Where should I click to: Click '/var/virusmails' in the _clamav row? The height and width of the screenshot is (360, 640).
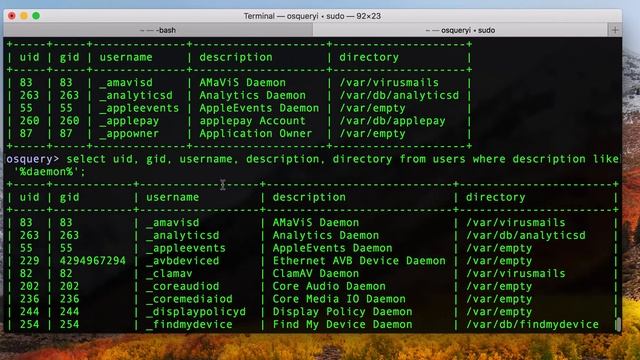tap(516, 273)
